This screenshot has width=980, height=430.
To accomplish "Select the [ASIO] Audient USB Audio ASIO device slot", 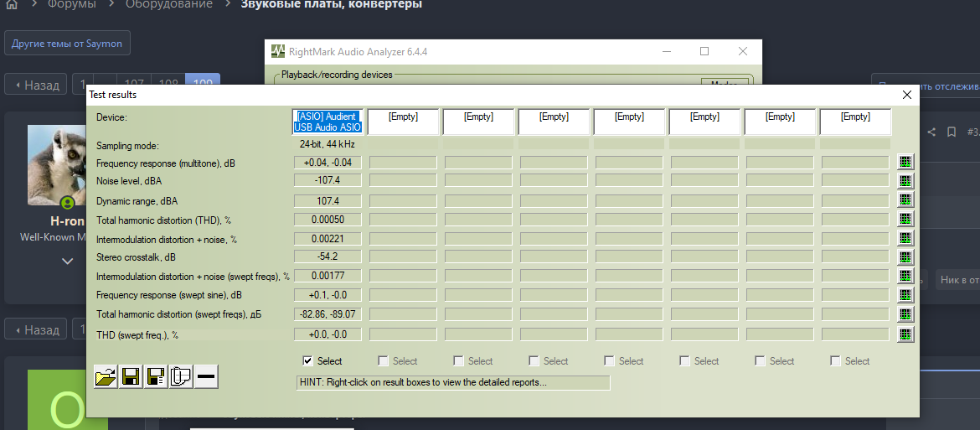I will click(x=328, y=122).
